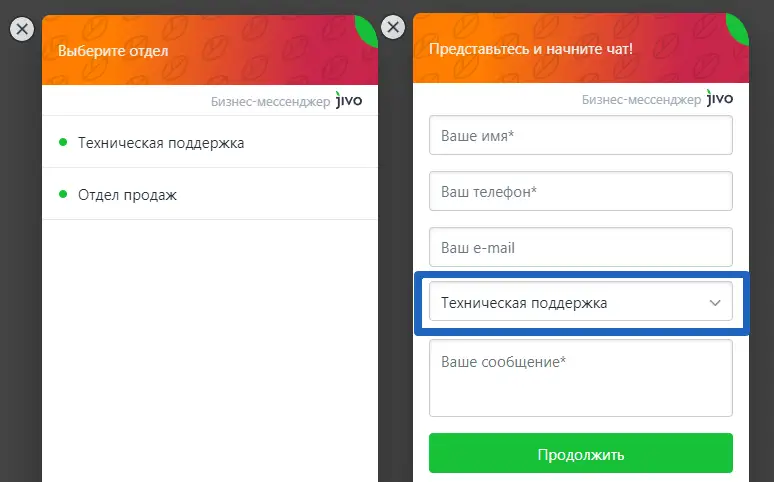Click the jivo logo in department panel

pyautogui.click(x=348, y=100)
